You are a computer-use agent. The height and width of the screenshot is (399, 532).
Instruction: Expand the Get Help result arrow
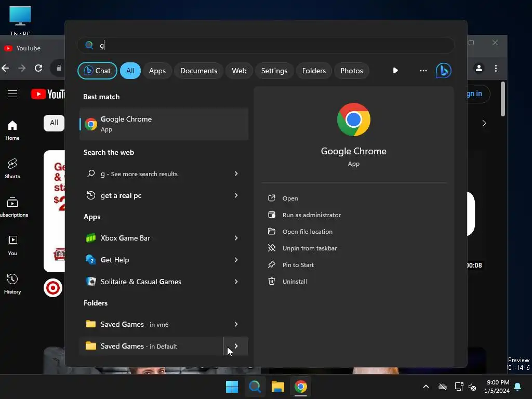pos(236,260)
